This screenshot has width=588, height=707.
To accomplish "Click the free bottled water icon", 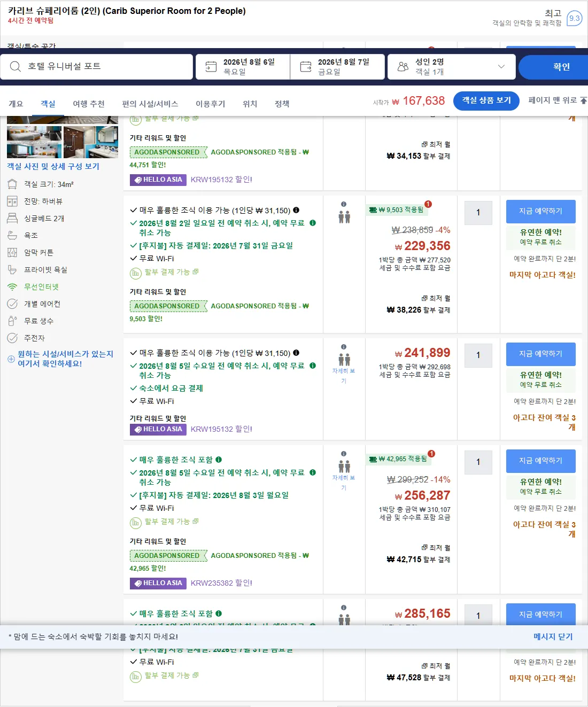I will (12, 321).
